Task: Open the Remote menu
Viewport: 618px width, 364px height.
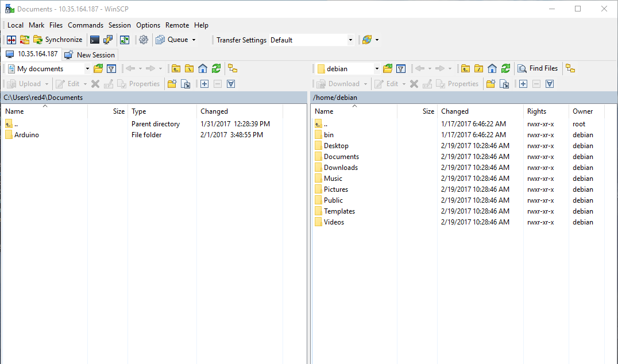Action: click(x=177, y=25)
